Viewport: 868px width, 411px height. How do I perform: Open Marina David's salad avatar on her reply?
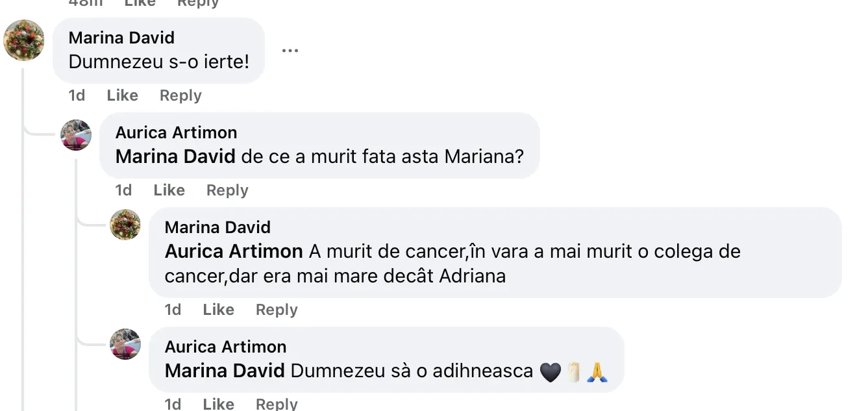click(125, 225)
